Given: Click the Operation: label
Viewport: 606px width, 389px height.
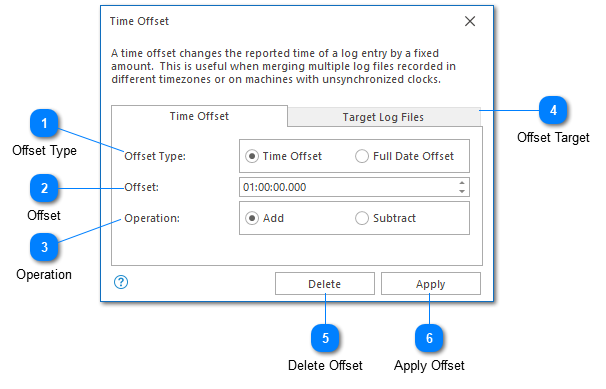Looking at the screenshot, I should [152, 219].
